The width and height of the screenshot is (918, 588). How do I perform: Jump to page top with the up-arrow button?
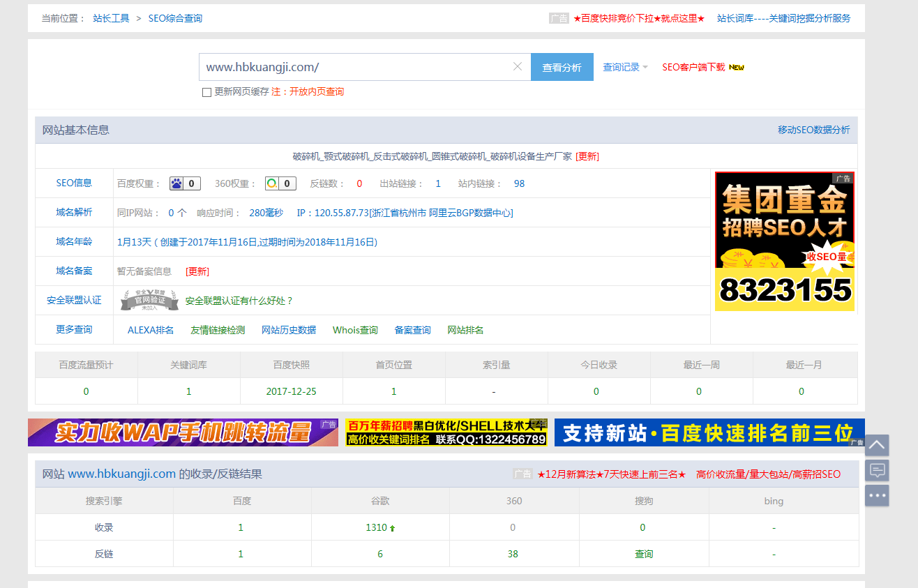[877, 445]
